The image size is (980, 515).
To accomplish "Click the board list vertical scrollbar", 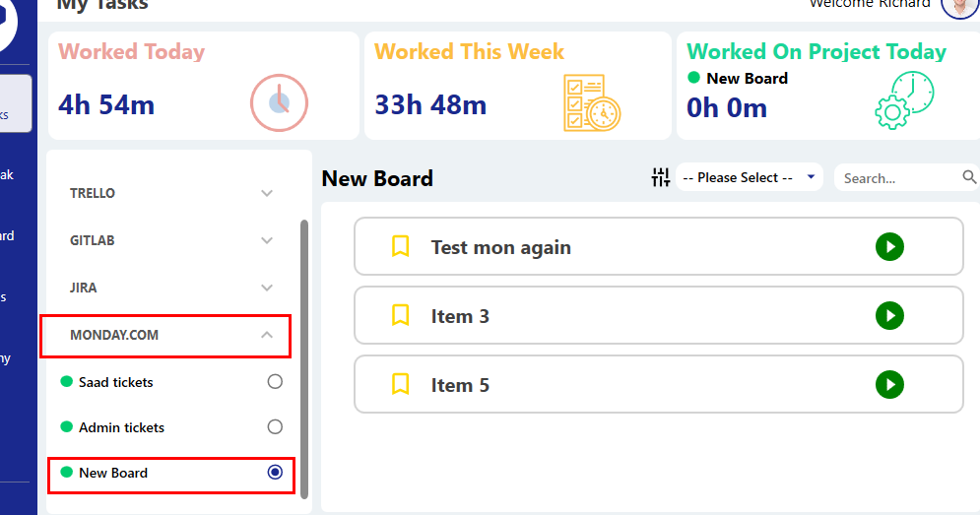I will (x=304, y=354).
